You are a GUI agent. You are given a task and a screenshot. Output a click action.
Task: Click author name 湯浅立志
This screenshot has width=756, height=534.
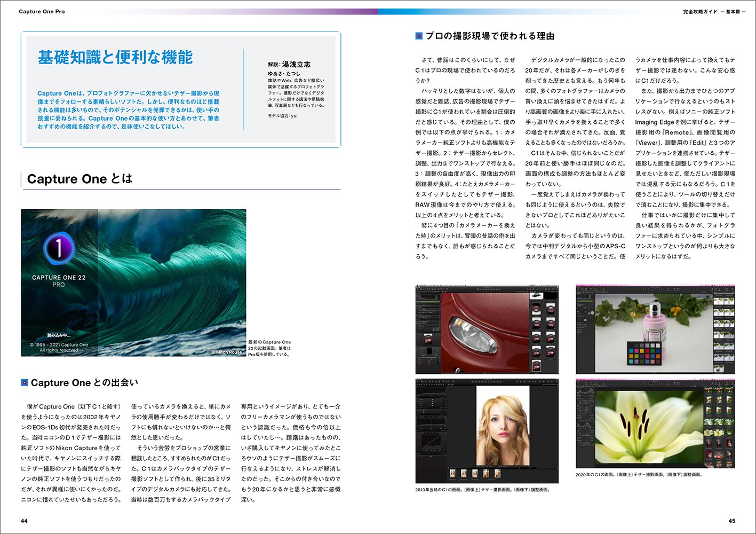pos(296,64)
